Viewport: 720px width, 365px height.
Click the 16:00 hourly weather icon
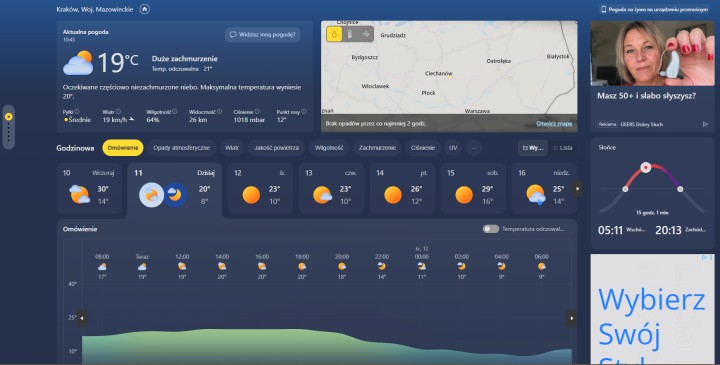coord(262,266)
